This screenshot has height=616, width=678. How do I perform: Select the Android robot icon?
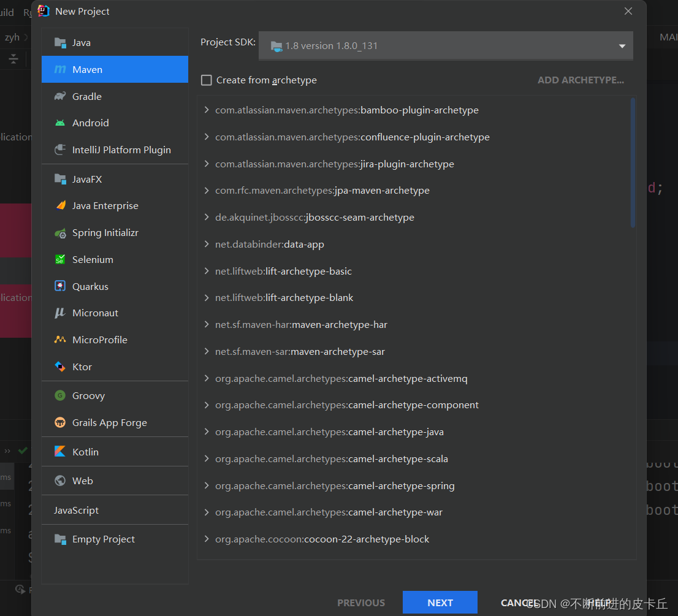pyautogui.click(x=60, y=123)
